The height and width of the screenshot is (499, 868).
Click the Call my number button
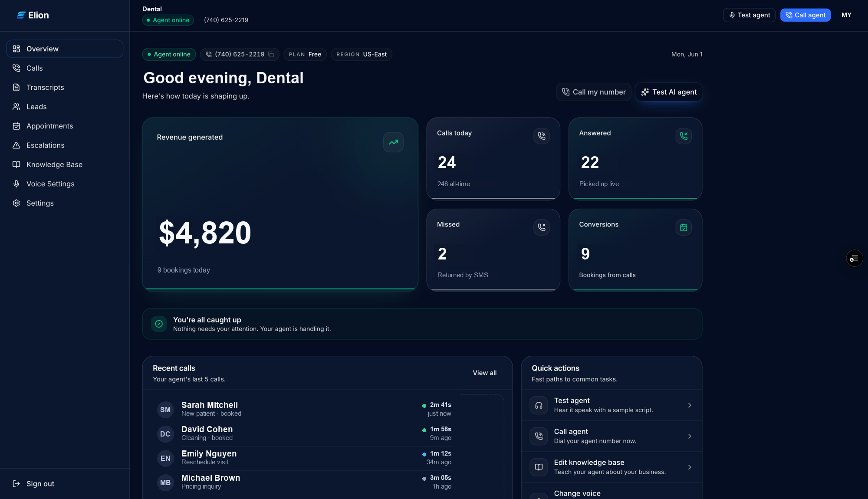coord(593,92)
